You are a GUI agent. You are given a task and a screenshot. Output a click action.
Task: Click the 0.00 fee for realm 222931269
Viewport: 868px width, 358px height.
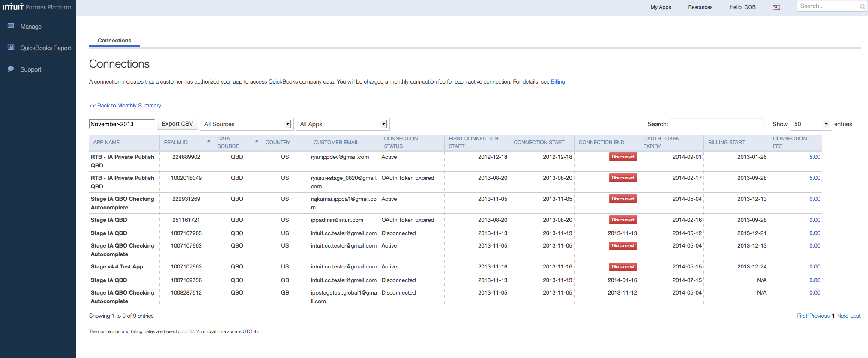[x=814, y=199]
